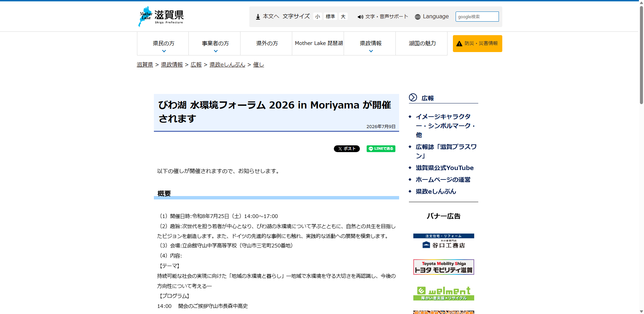The image size is (644, 314).
Task: Click the 概要 section heading
Action: 164,193
